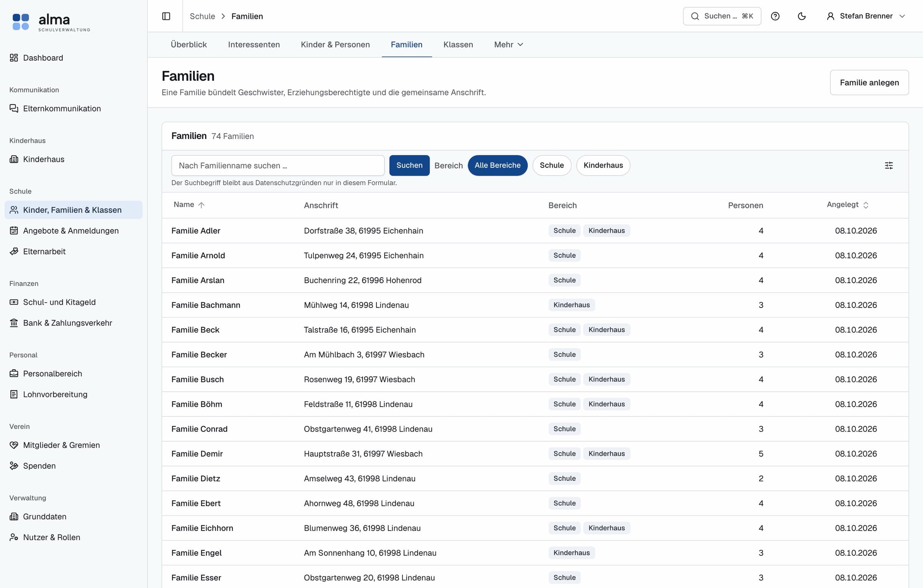
Task: Sort table by Angelegt column
Action: [x=848, y=205]
